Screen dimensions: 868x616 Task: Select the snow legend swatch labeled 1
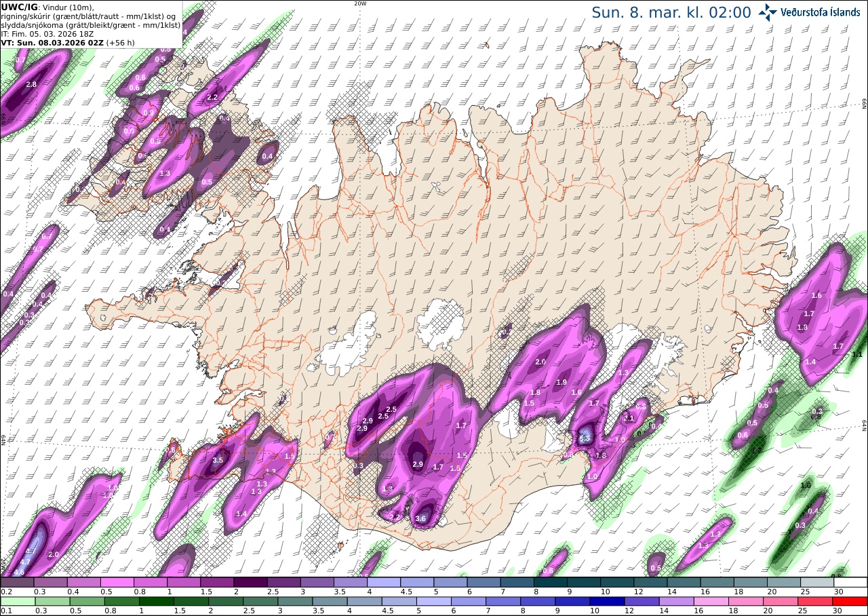pyautogui.click(x=184, y=582)
